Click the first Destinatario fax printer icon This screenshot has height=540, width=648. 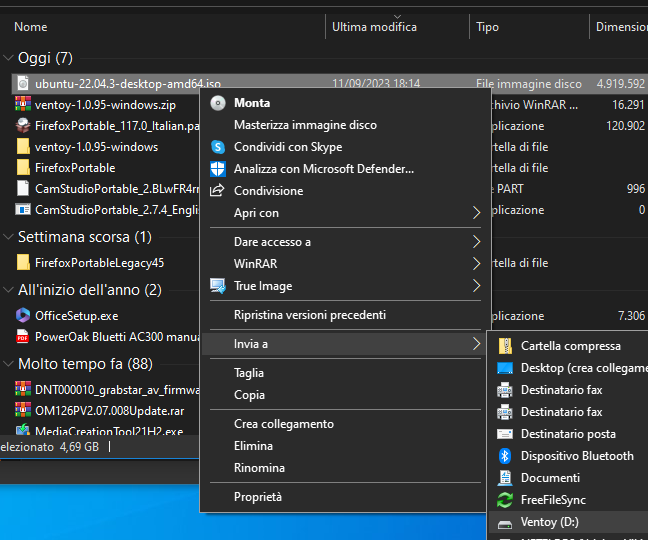pyautogui.click(x=505, y=390)
